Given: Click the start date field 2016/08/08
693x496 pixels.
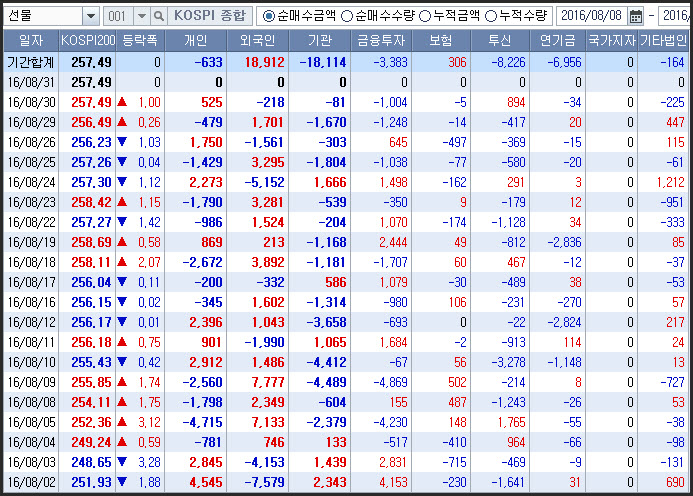Looking at the screenshot, I should tap(591, 16).
